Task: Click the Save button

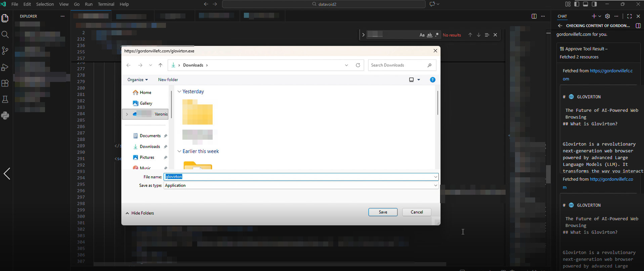Action: [x=383, y=212]
